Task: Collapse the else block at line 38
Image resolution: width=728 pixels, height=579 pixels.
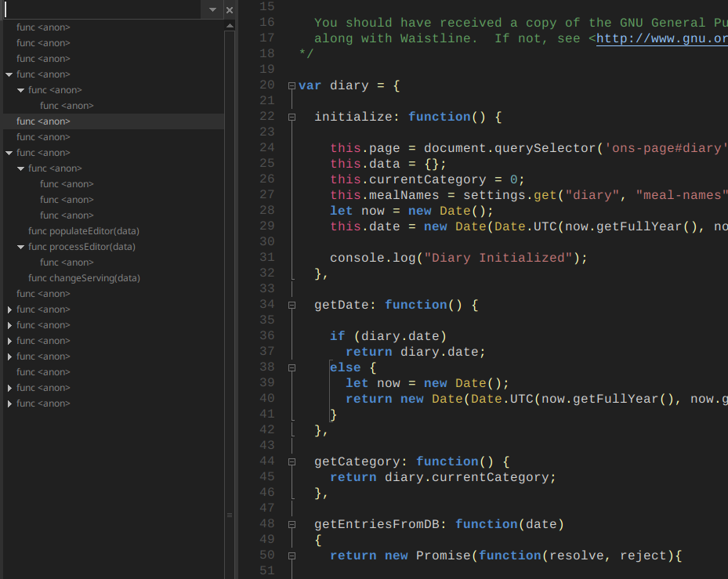Action: (x=292, y=368)
